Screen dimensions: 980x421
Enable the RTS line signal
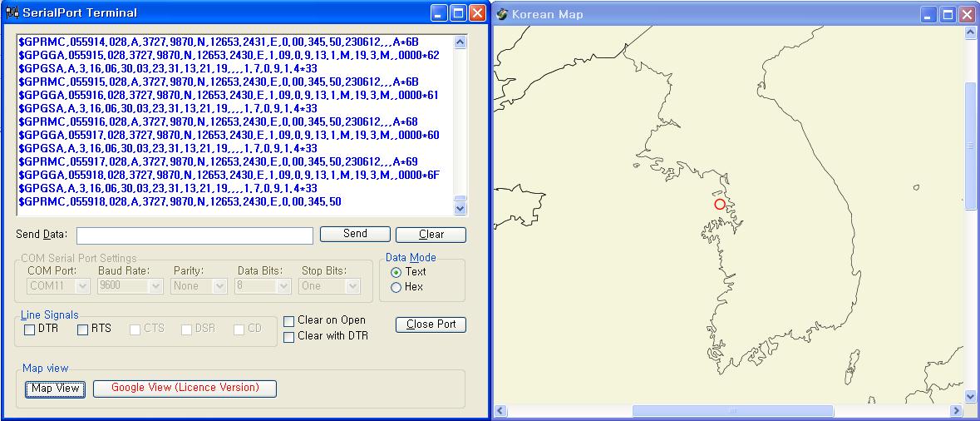click(x=82, y=329)
